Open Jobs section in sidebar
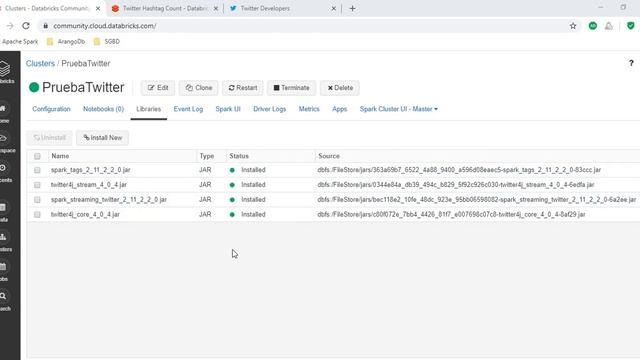 tap(3, 271)
